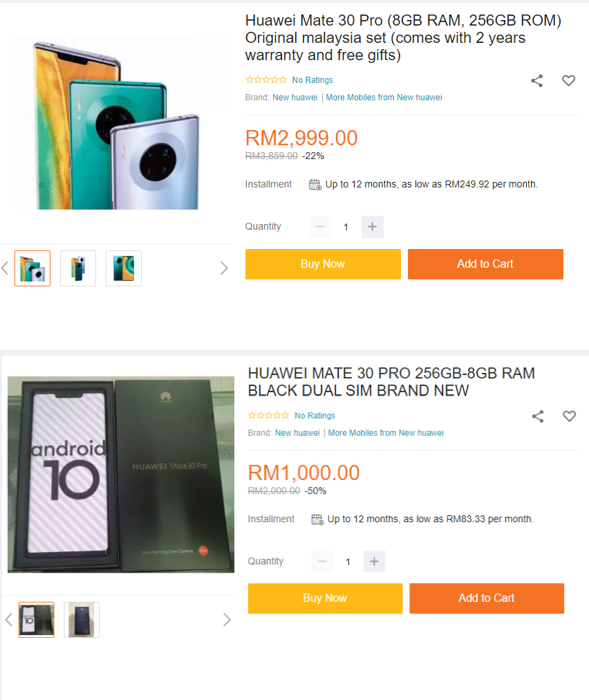
Task: Add the RM1,000.00 phone to cart
Action: (x=486, y=598)
